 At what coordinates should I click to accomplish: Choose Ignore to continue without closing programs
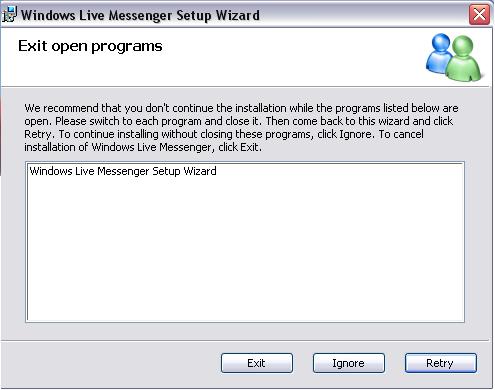349,363
